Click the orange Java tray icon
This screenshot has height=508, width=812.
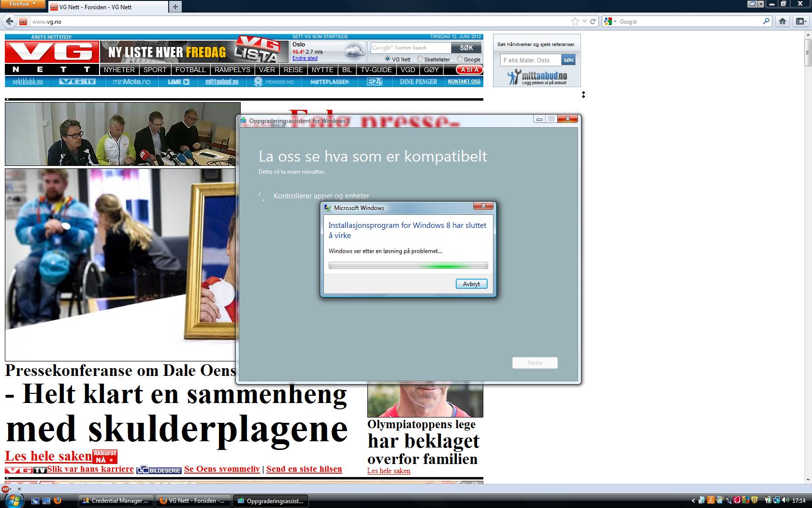pos(711,500)
